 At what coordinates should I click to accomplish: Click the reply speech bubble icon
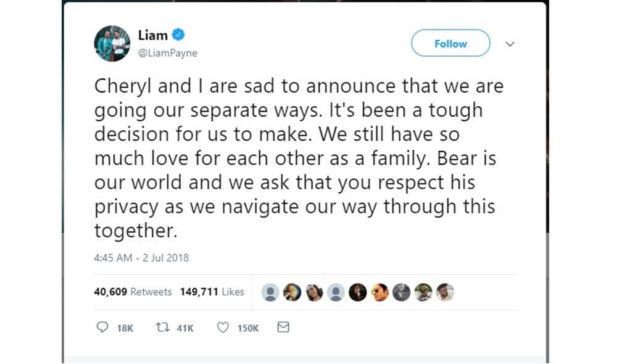102,327
